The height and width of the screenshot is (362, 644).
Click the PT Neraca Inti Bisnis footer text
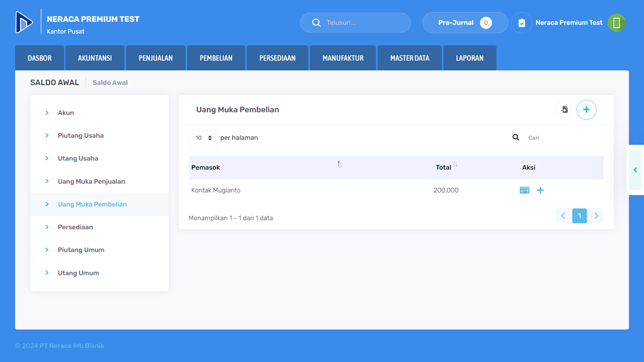point(71,346)
